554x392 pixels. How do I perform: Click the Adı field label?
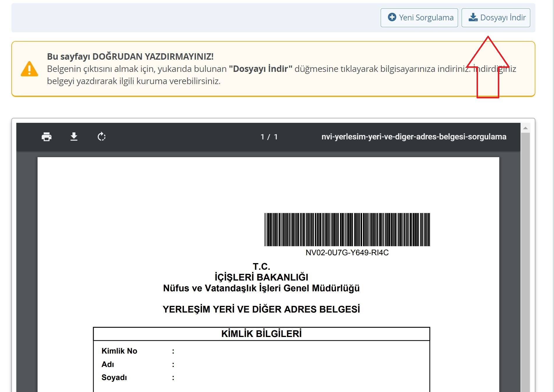(x=108, y=364)
